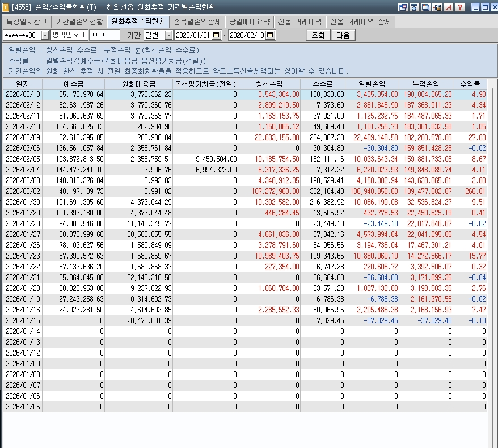Minimize the 4556 window
498x448 pixels.
tap(475, 7)
